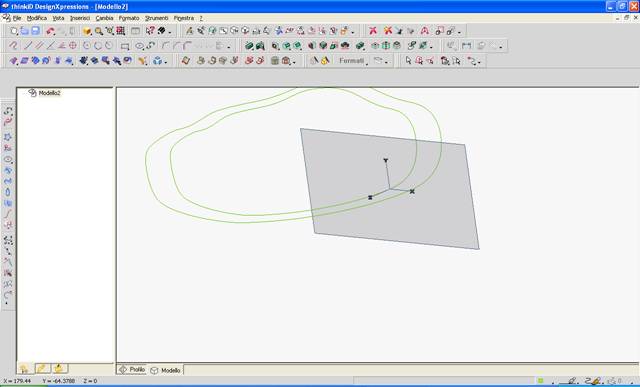Select the red grid icon in top toolbar
Image resolution: width=640 pixels, height=387 pixels.
pos(120,31)
